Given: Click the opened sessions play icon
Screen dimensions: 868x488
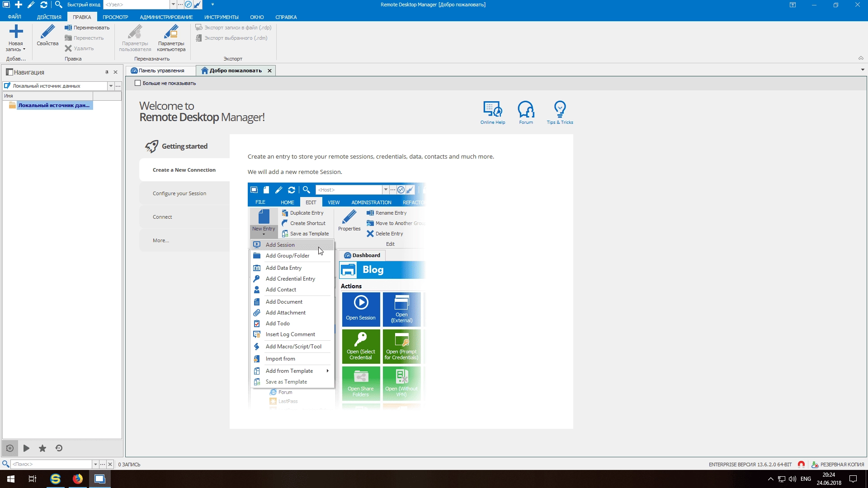Looking at the screenshot, I should (26, 448).
